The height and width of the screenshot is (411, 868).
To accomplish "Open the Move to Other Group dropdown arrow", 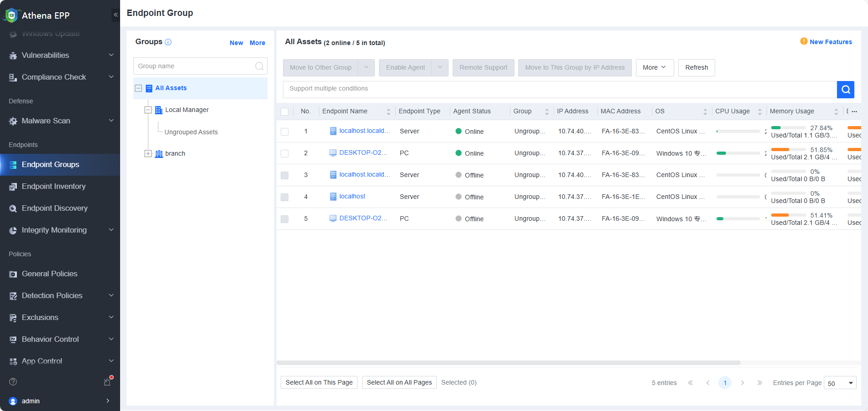I will tap(366, 67).
